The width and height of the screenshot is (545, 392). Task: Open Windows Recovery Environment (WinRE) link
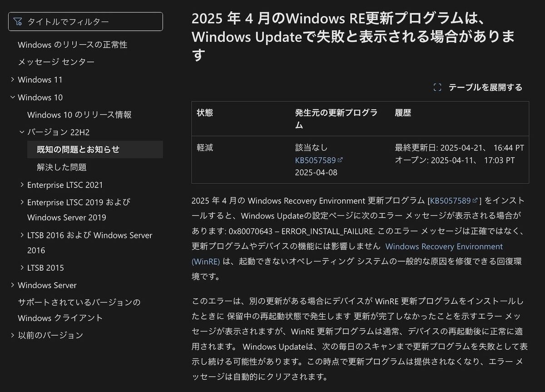tap(347, 253)
